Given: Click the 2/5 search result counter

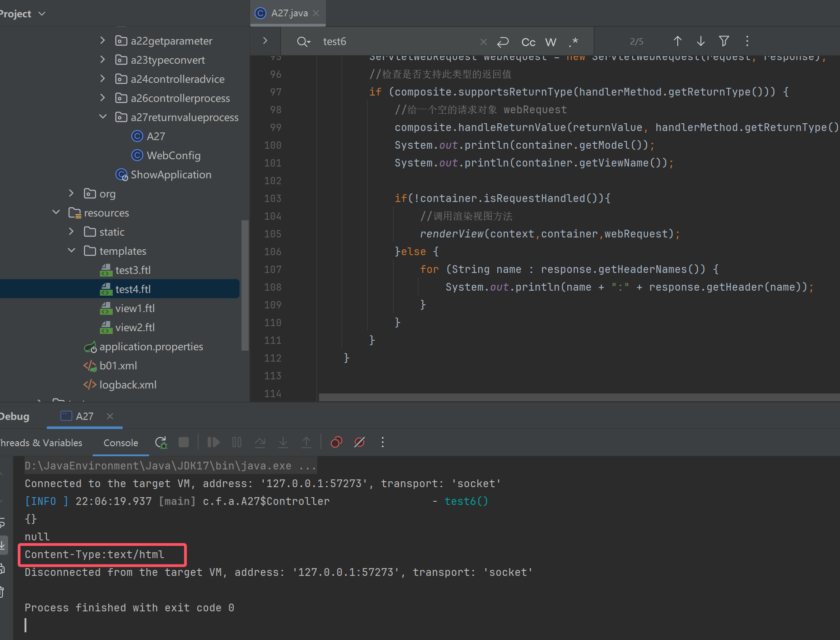Looking at the screenshot, I should (636, 41).
